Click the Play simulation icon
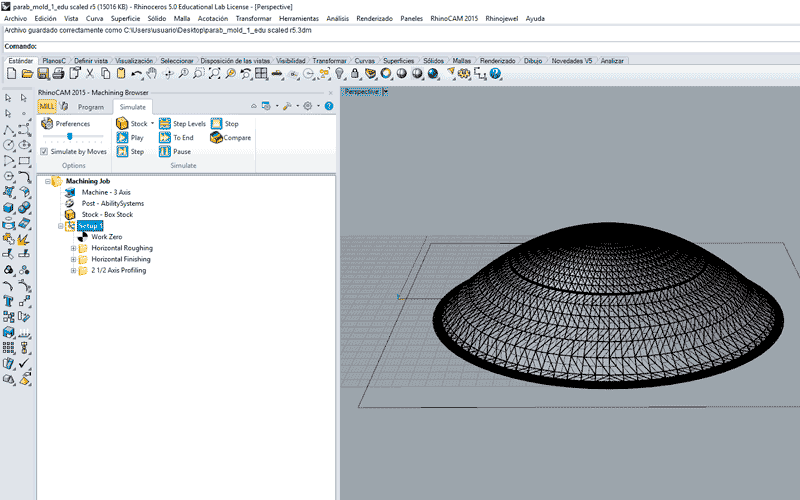The height and width of the screenshot is (500, 800). coord(121,138)
